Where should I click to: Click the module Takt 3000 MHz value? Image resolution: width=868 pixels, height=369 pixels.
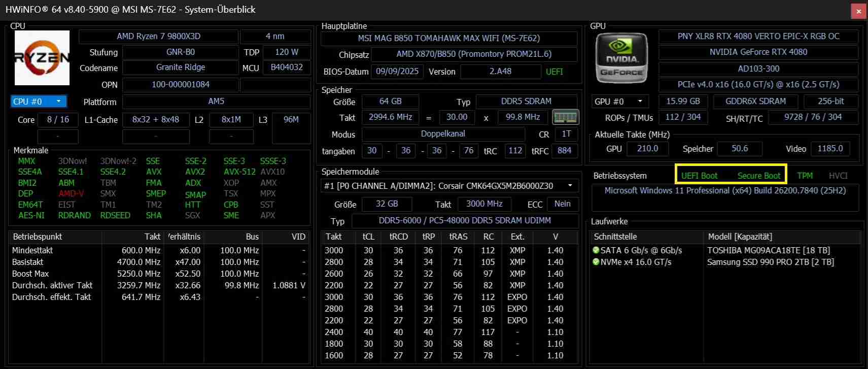pos(484,204)
